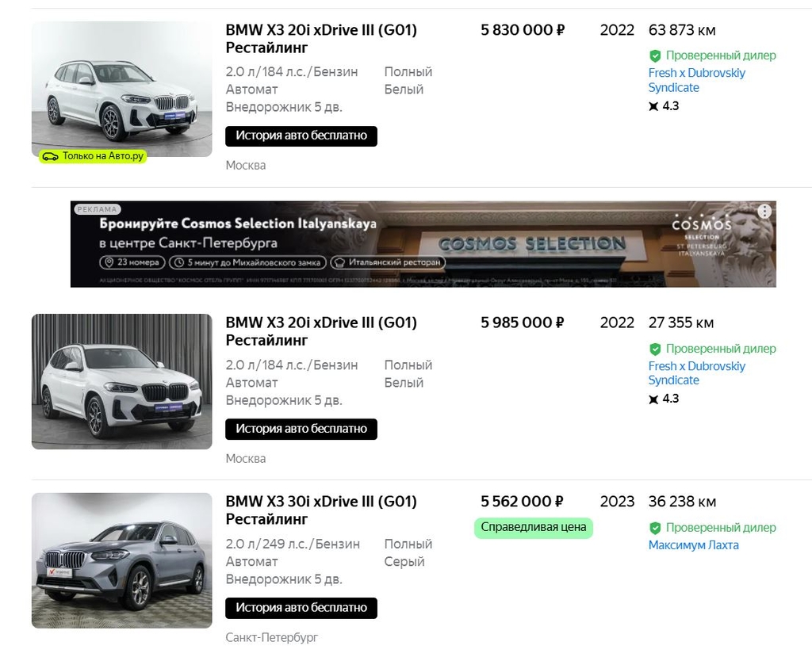The width and height of the screenshot is (812, 657).
Task: Click the ad's three-dot options icon
Action: tap(764, 212)
